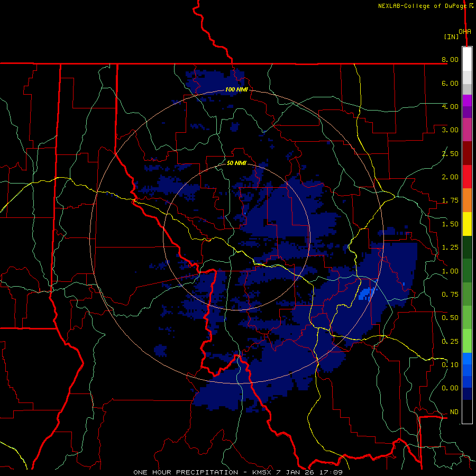The width and height of the screenshot is (476, 476).
Task: Click the navy swatch below 0.00
Action: coord(467,393)
